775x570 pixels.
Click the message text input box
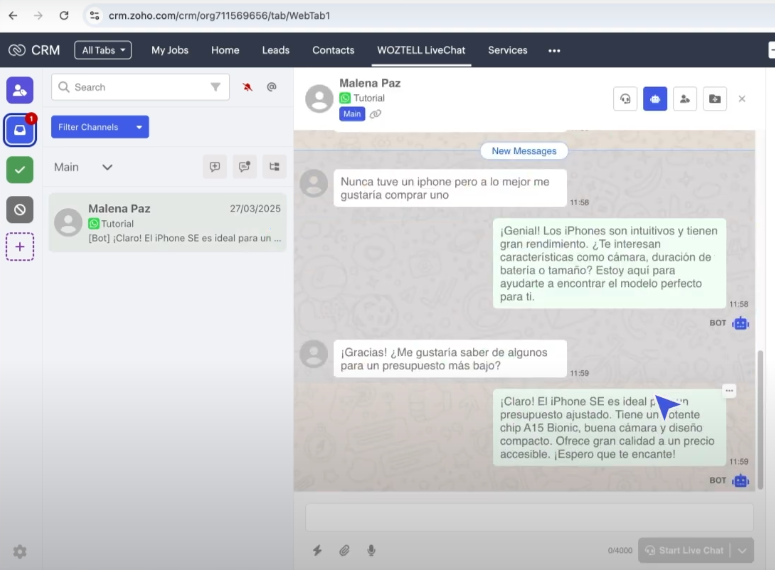(x=529, y=517)
